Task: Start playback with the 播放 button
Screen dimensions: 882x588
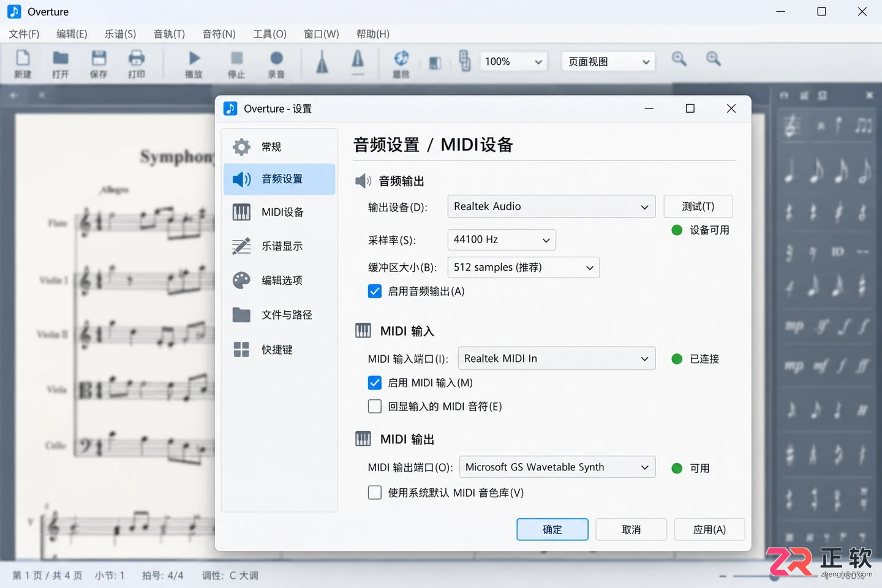Action: (194, 64)
